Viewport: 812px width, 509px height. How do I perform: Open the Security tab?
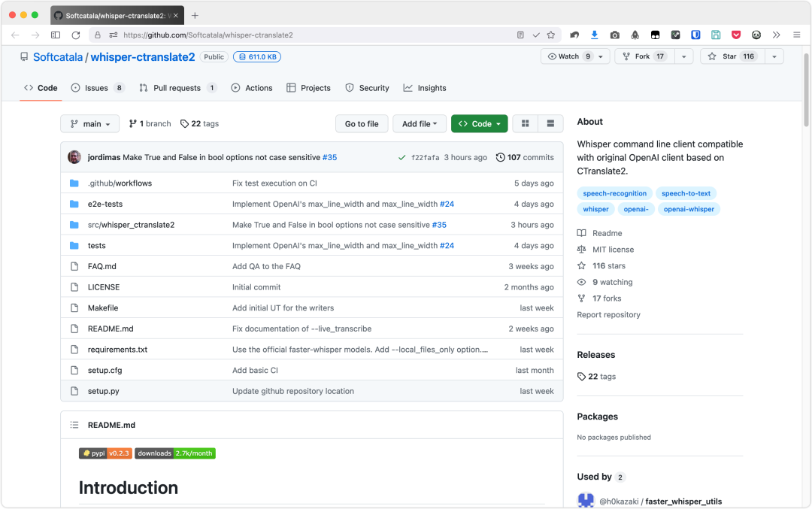[x=367, y=88]
